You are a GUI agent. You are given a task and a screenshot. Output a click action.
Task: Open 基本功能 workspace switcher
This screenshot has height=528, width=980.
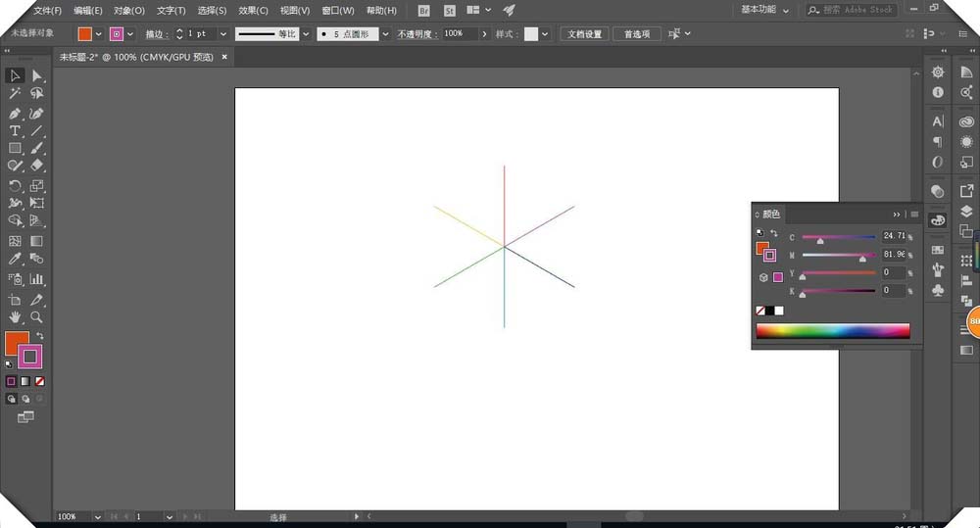point(764,10)
